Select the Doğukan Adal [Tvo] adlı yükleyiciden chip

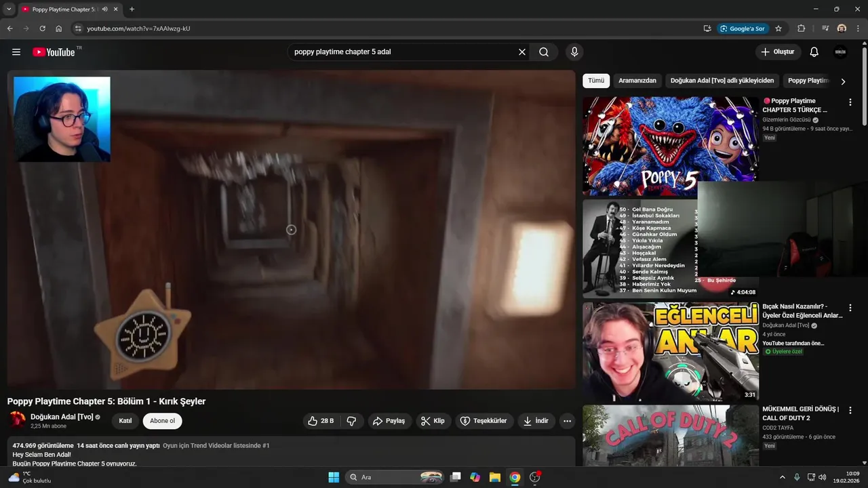[722, 81]
